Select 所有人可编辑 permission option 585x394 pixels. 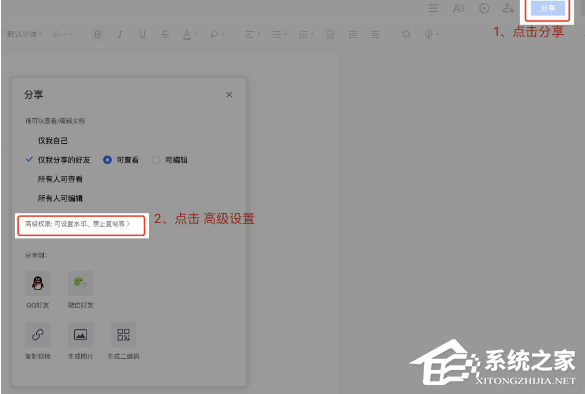click(x=60, y=198)
